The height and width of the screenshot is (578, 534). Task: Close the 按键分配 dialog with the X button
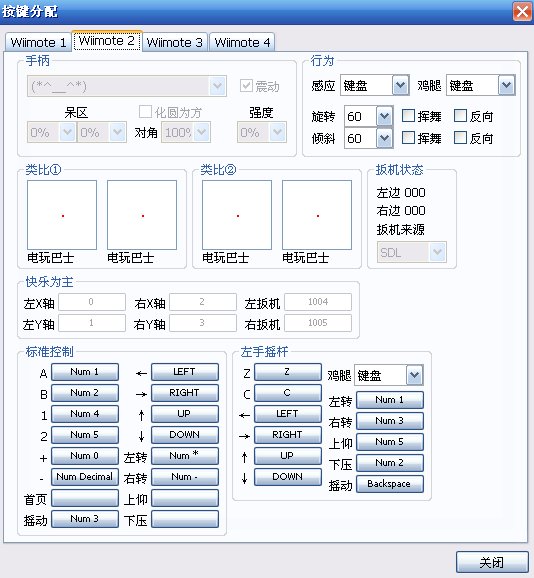(x=522, y=11)
